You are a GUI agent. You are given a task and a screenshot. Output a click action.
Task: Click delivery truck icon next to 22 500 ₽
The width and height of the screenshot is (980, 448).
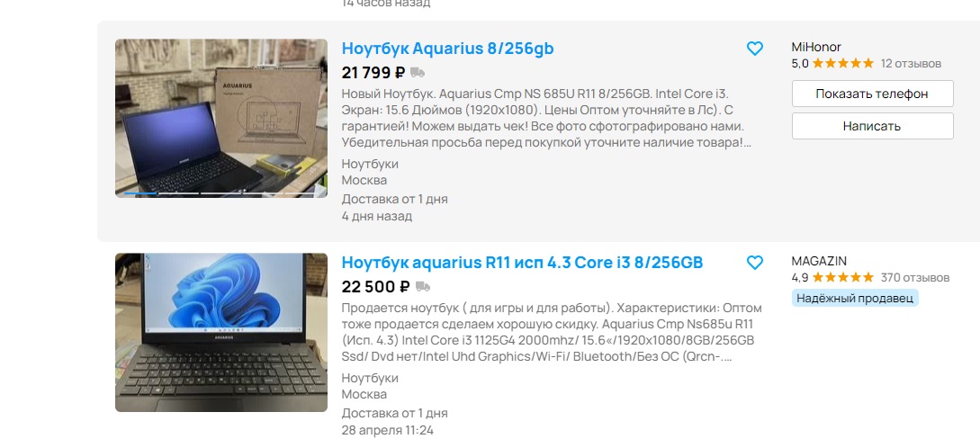pos(423,287)
